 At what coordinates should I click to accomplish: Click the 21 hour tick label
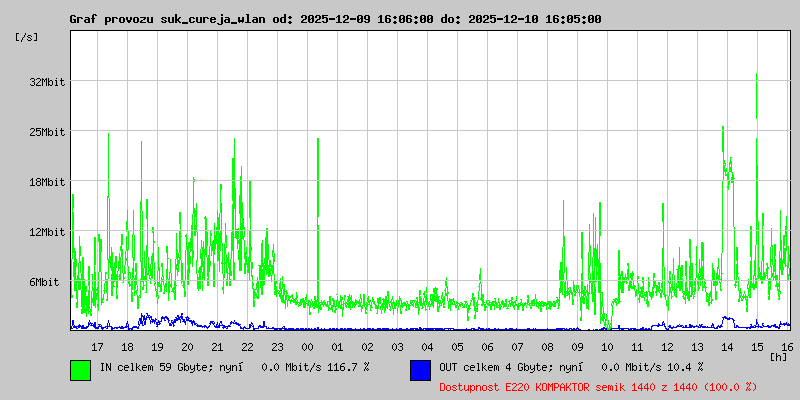pyautogui.click(x=217, y=347)
